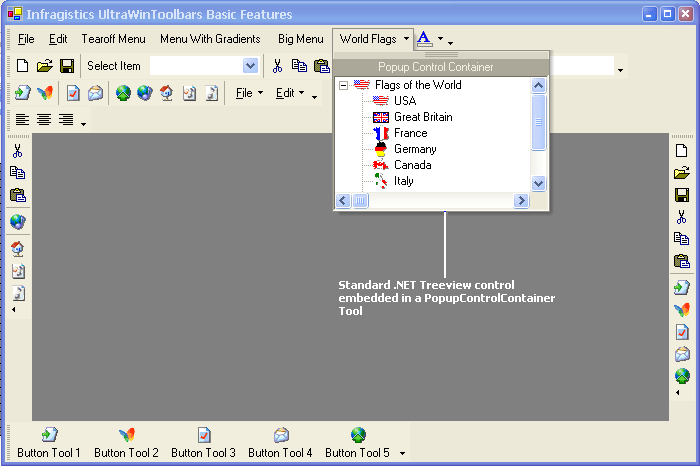
Task: Open the Tearoff Menu
Action: (113, 39)
